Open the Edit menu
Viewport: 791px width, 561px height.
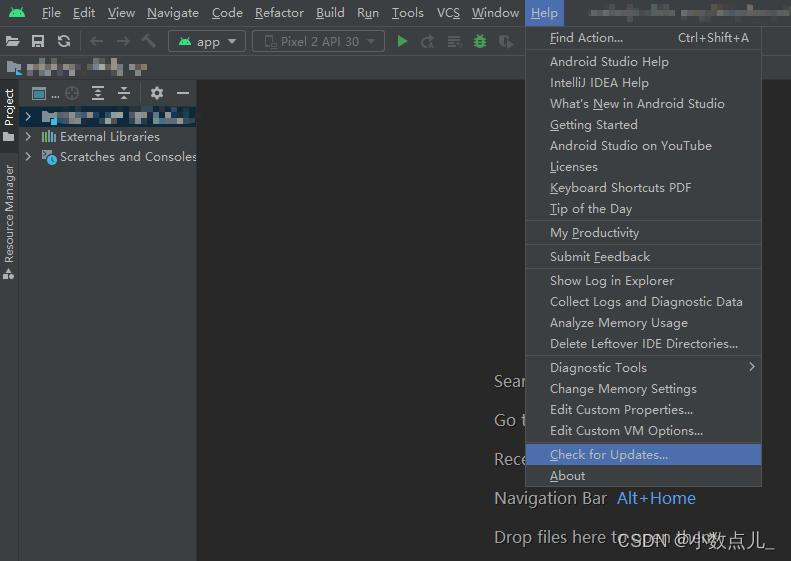tap(84, 13)
